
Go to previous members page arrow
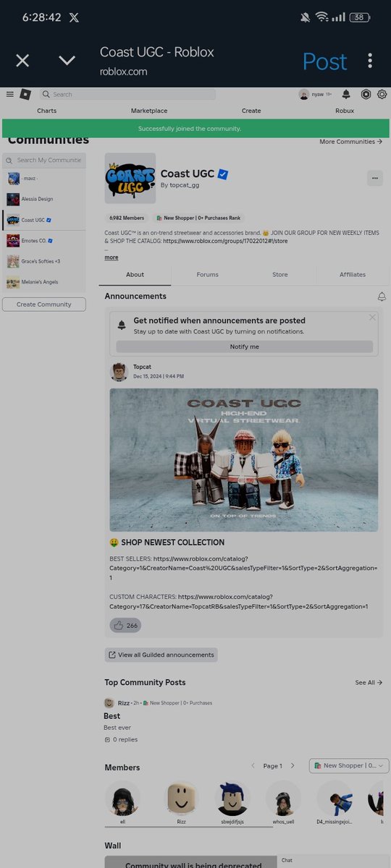(x=253, y=765)
